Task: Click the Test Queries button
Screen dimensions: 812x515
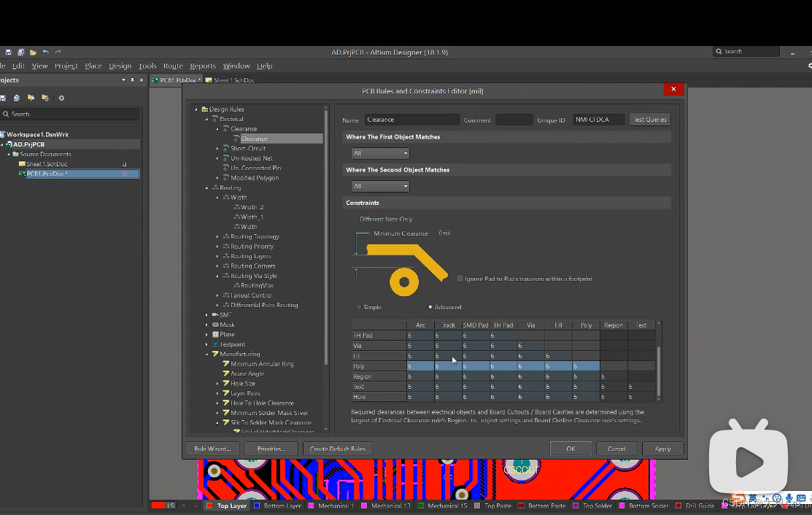Action: pos(650,120)
